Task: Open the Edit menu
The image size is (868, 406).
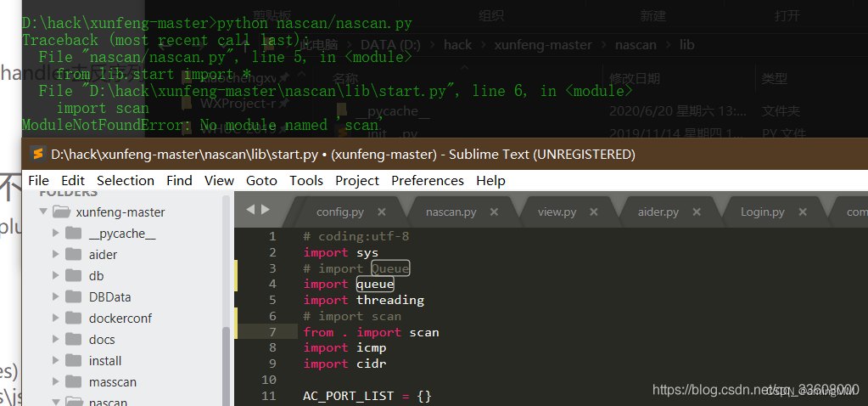Action: [x=73, y=181]
